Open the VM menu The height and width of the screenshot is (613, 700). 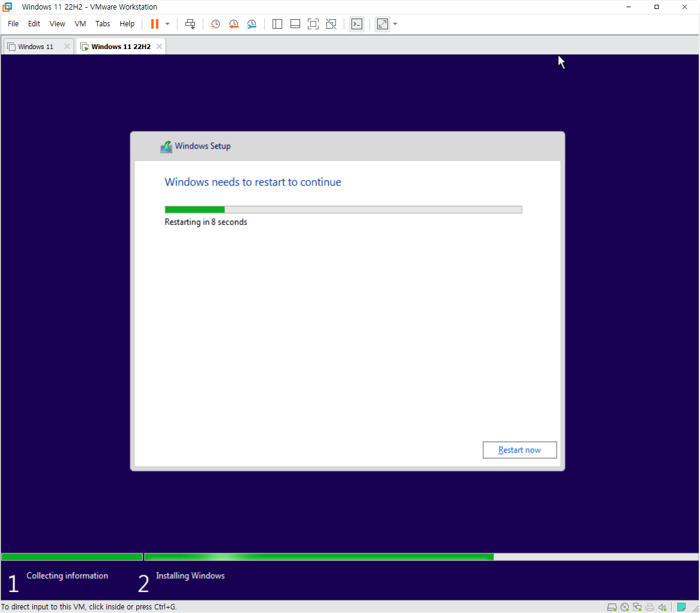click(x=80, y=24)
